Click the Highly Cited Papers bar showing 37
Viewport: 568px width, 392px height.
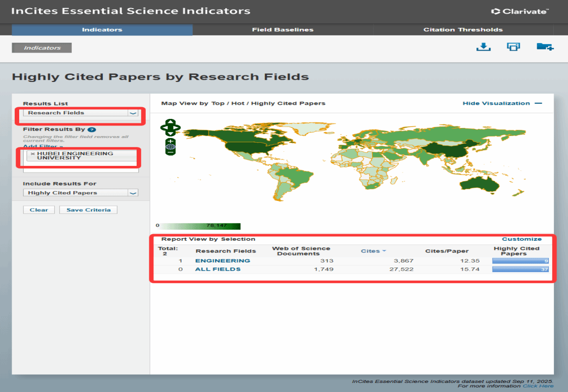pos(521,270)
